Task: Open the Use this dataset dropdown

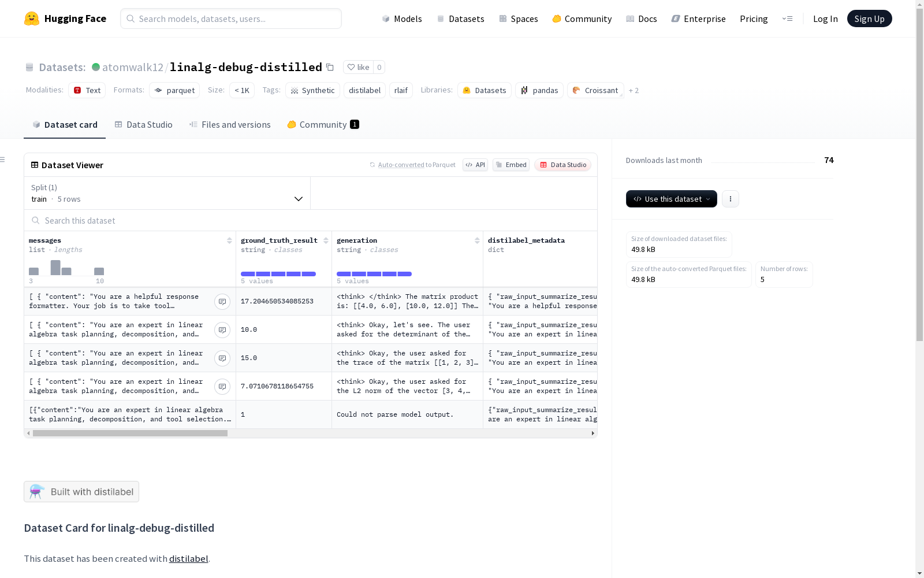Action: (x=672, y=199)
